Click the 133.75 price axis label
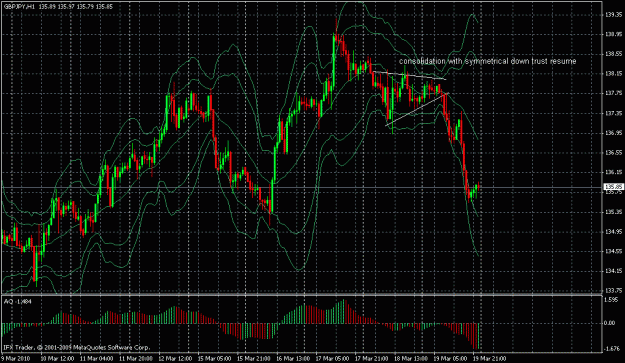625x363 pixels. tap(614, 290)
